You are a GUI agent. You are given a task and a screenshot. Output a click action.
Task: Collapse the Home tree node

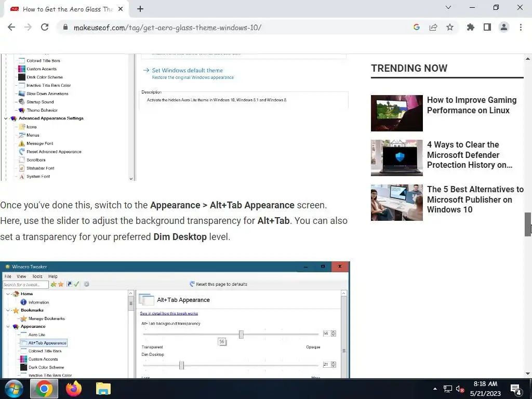pos(8,294)
